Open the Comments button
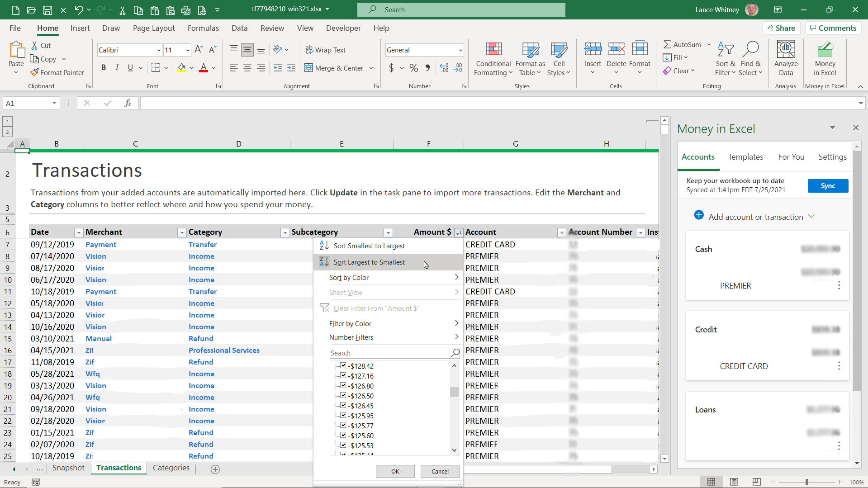The height and width of the screenshot is (488, 868). click(x=833, y=28)
